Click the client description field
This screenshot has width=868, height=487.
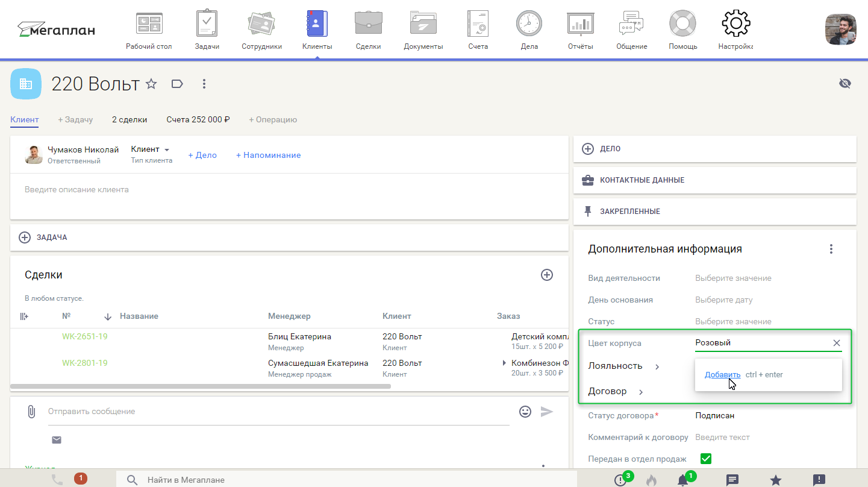[289, 189]
